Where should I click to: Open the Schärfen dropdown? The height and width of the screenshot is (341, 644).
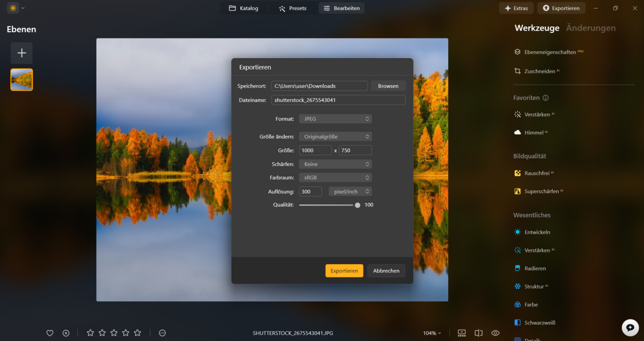tap(335, 164)
